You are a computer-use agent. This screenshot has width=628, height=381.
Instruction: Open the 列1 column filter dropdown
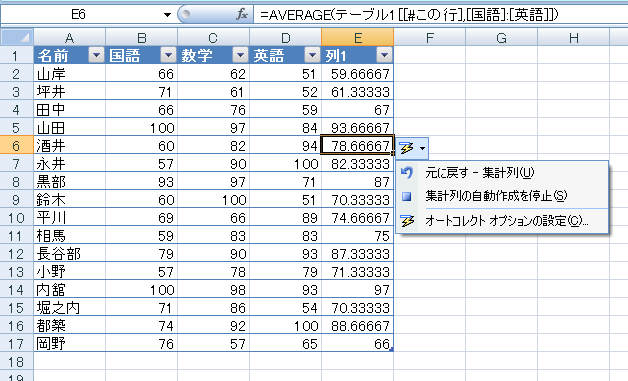click(x=384, y=55)
